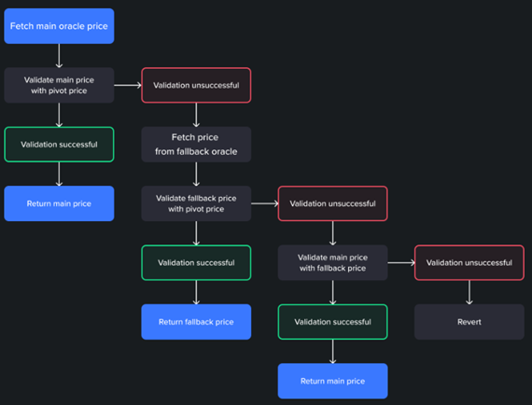Click the Fetch main oracle price box
Screen dimensions: 532x405
click(59, 26)
